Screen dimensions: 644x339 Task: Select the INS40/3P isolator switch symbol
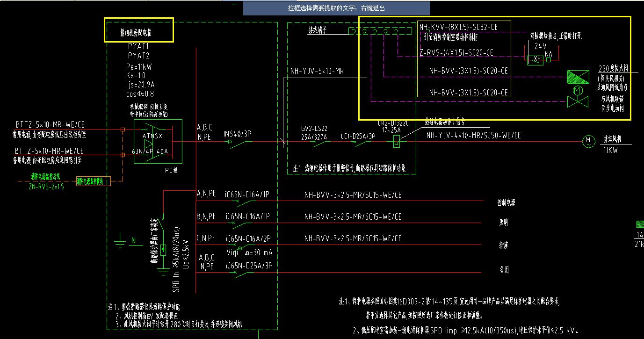pyautogui.click(x=240, y=143)
